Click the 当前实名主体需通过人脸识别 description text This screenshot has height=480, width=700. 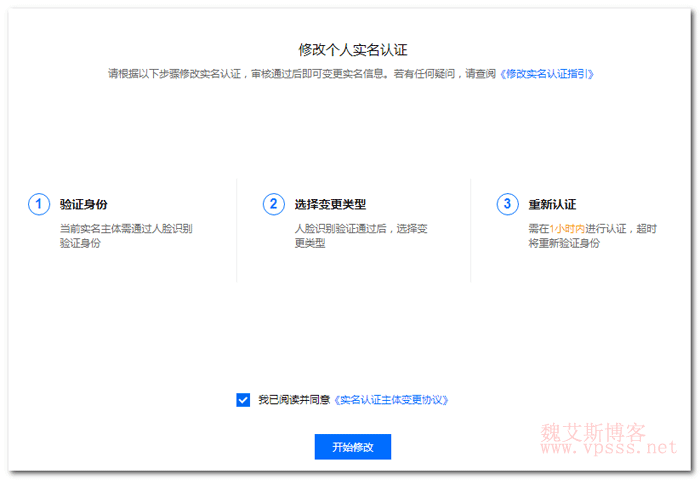[x=126, y=228]
